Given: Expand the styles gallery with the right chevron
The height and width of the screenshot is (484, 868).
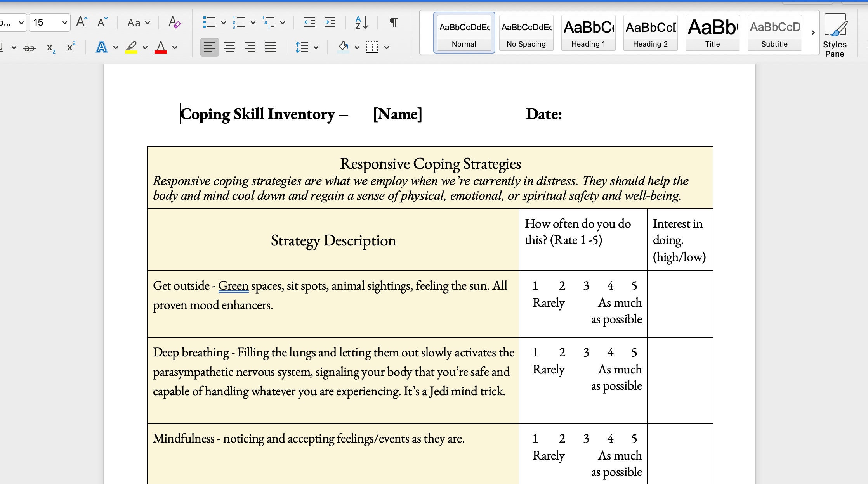Looking at the screenshot, I should pos(813,33).
